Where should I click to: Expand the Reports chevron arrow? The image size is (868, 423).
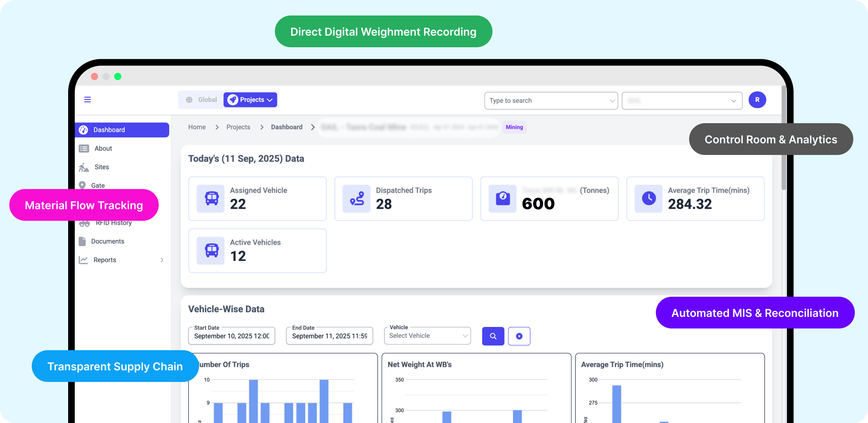162,260
